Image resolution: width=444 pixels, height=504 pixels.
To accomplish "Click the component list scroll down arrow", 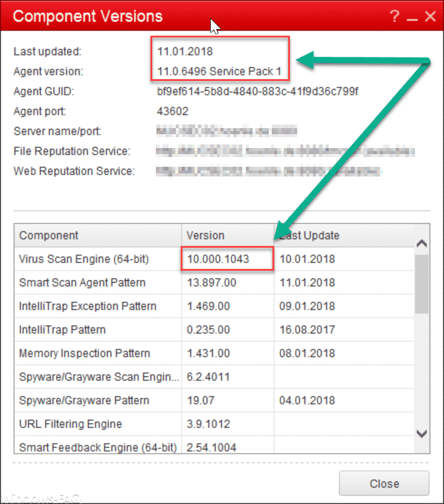I will pyautogui.click(x=422, y=433).
